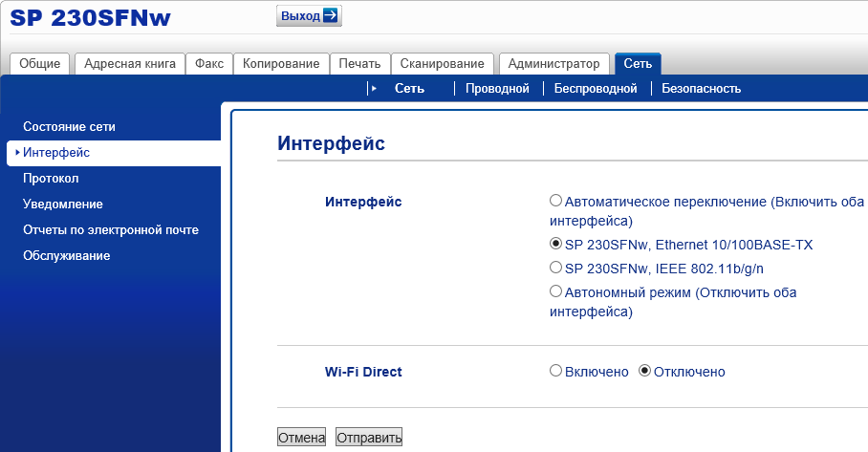Open Состояние сети in sidebar
Screen dimensions: 868x452
click(69, 127)
